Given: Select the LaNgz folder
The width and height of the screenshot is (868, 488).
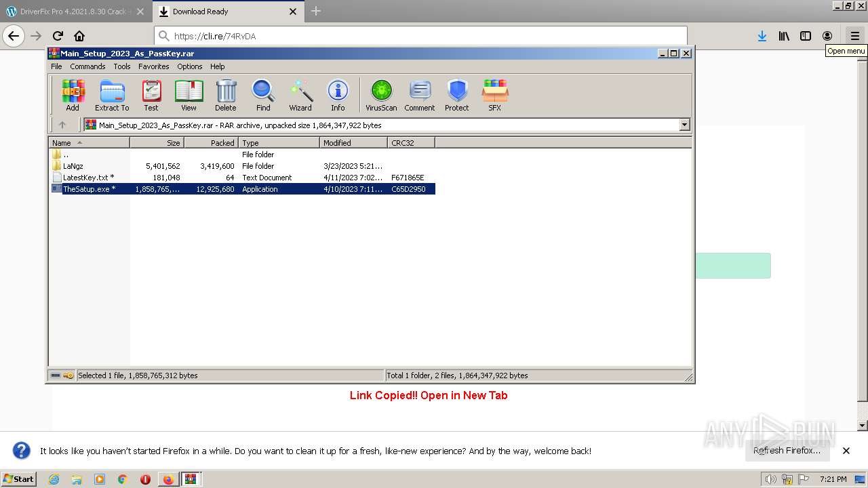Looking at the screenshot, I should [242, 166].
